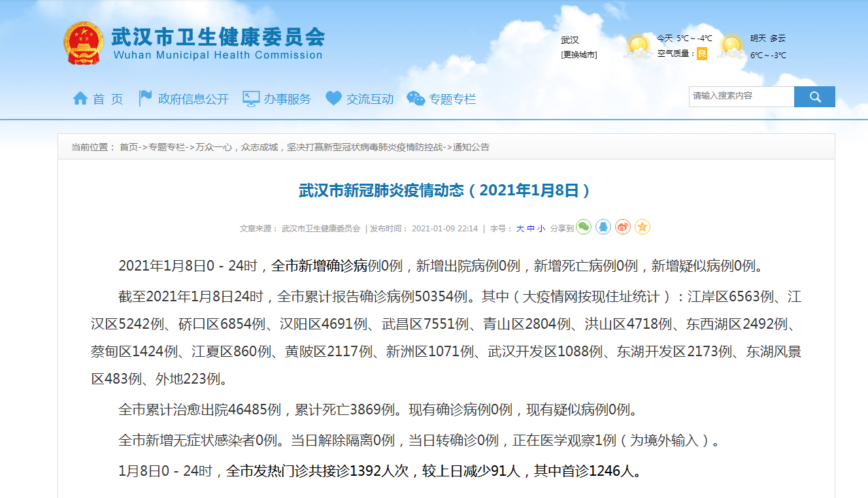Click publish time 2021-01-09 22:14

445,229
